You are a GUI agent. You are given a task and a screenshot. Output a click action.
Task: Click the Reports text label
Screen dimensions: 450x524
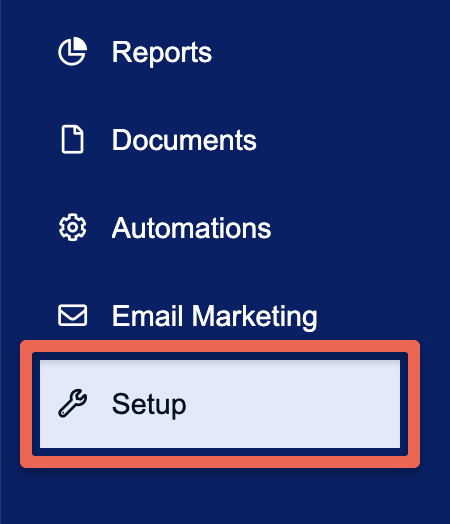[162, 52]
